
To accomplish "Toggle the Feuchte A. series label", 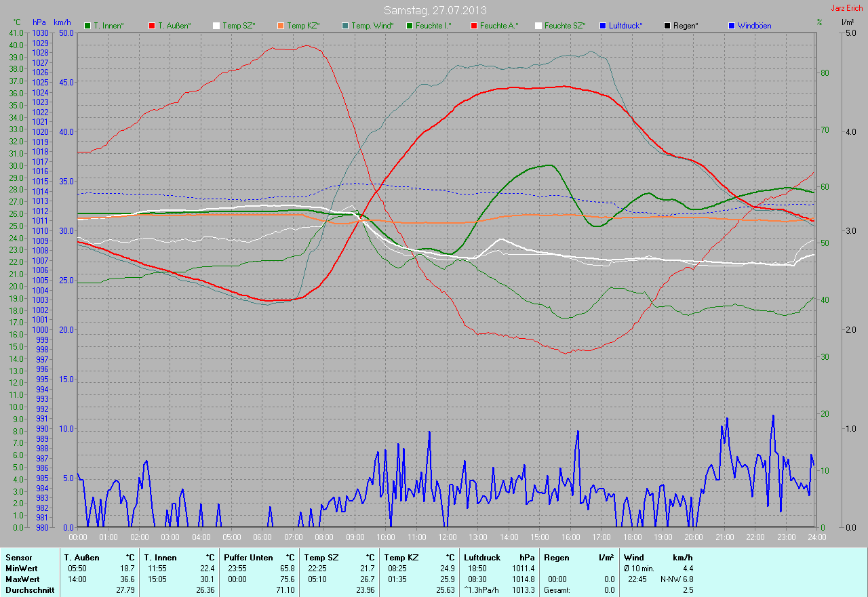I will click(498, 26).
